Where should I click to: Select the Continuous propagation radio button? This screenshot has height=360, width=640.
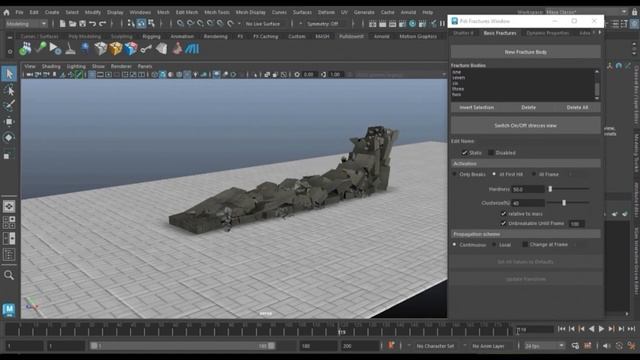[454, 244]
